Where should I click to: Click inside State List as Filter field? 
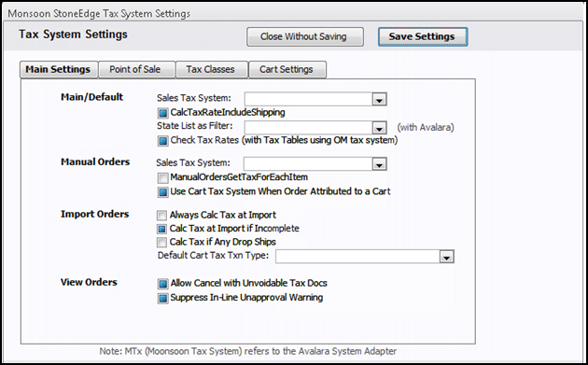tap(309, 128)
